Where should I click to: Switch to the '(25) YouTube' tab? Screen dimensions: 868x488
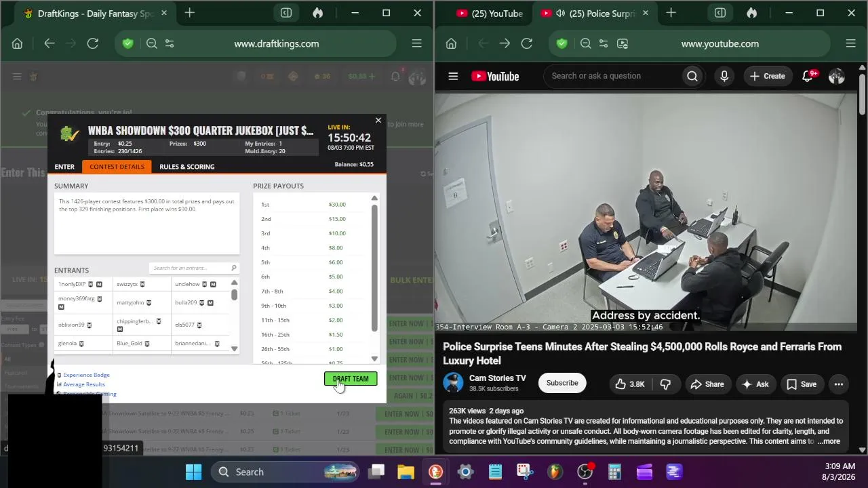[x=489, y=14]
